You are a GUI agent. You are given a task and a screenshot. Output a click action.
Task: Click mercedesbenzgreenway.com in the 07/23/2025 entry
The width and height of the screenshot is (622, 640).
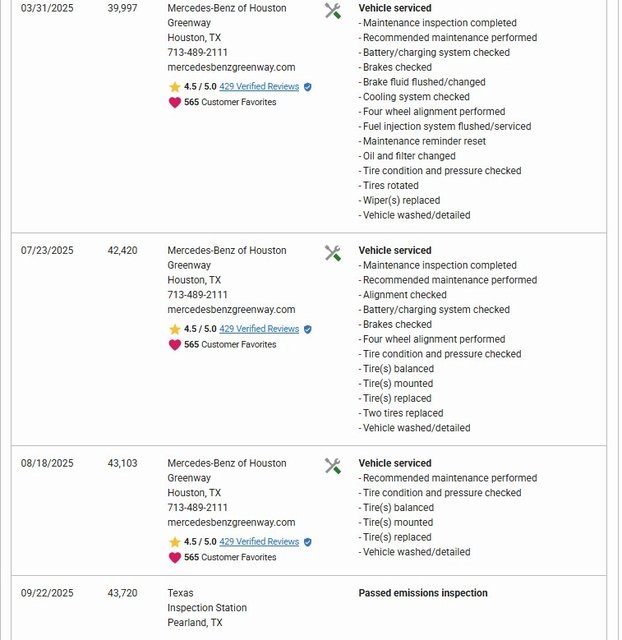(x=231, y=310)
